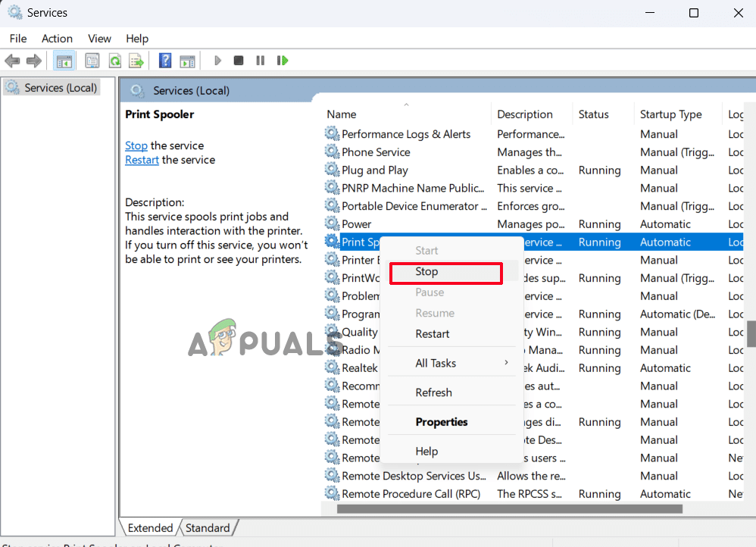This screenshot has width=756, height=547.
Task: Click the Stop Service square icon
Action: [239, 61]
